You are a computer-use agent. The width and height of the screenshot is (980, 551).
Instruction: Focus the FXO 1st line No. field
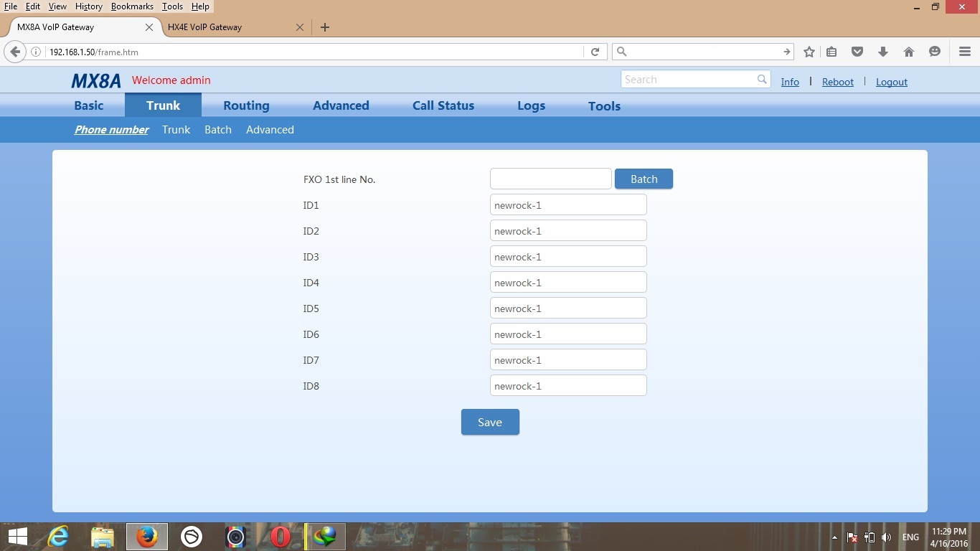(550, 179)
